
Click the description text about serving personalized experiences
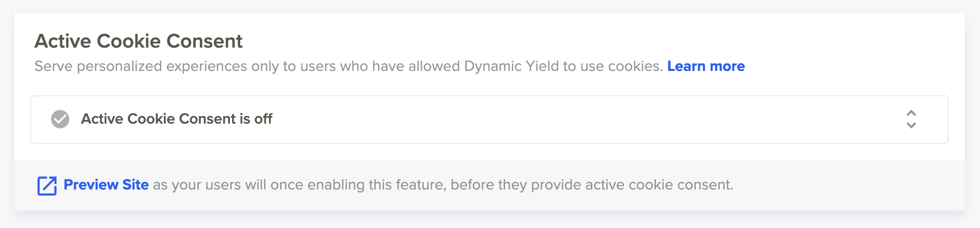(x=348, y=66)
